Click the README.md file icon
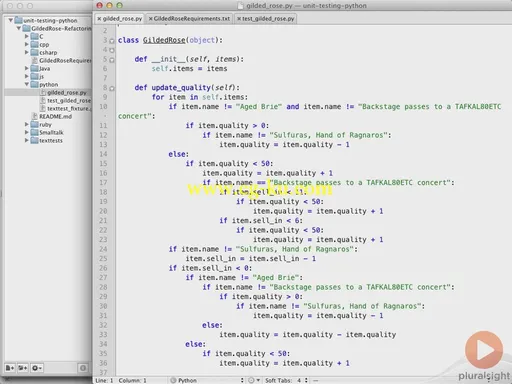Screen dimensions: 512x384 (34, 116)
